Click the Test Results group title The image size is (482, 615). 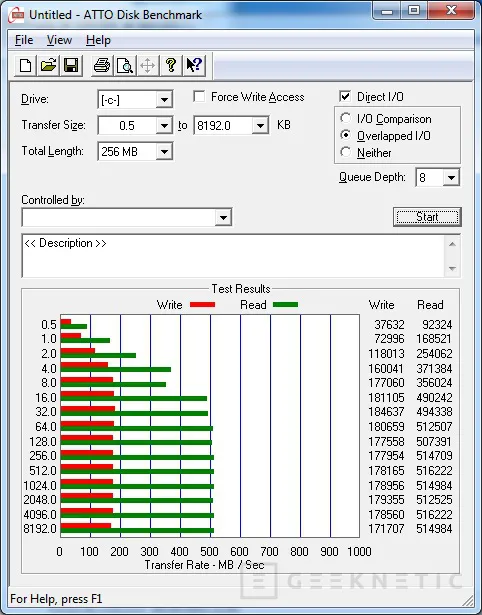coord(241,289)
